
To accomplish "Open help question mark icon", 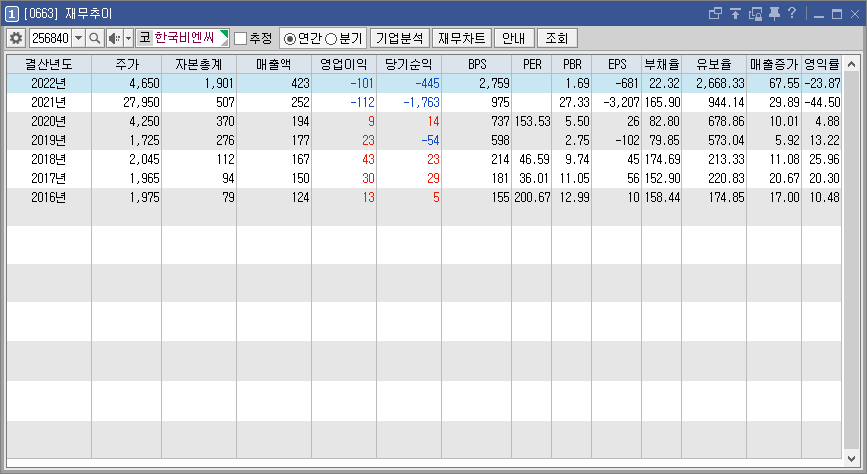I will [x=792, y=13].
